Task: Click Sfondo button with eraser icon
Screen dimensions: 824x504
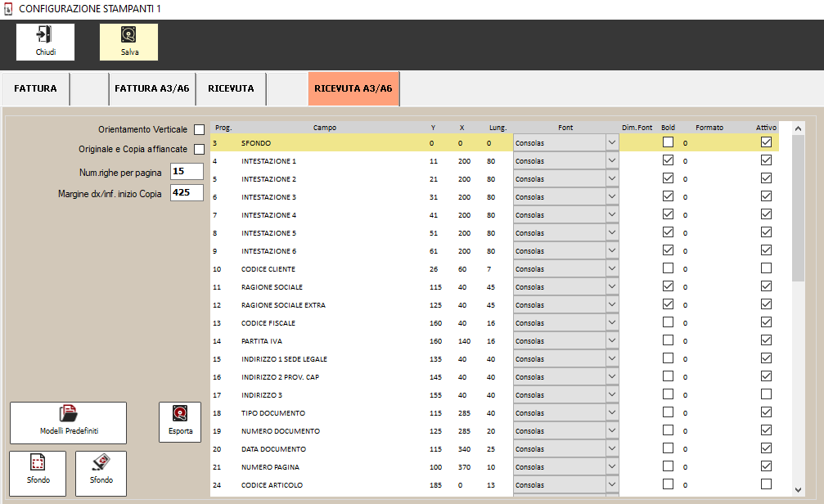Action: tap(101, 472)
